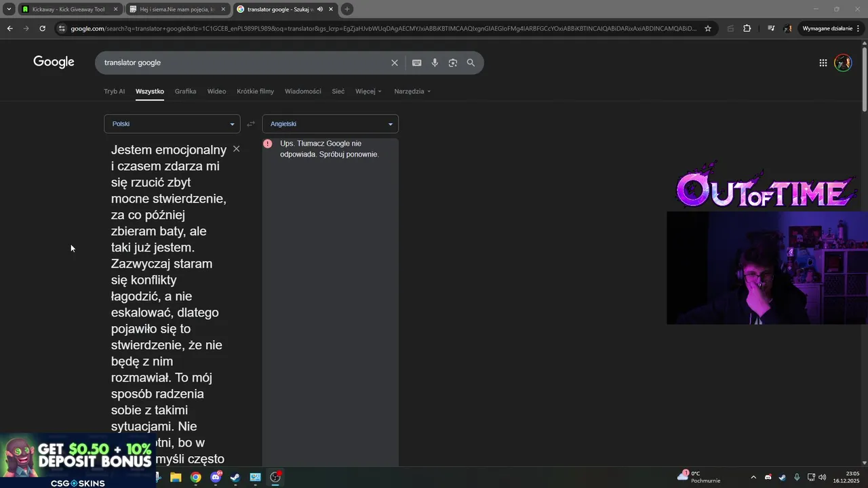This screenshot has width=868, height=488.
Task: Open the weather widget showing 0°C
Action: (698, 477)
